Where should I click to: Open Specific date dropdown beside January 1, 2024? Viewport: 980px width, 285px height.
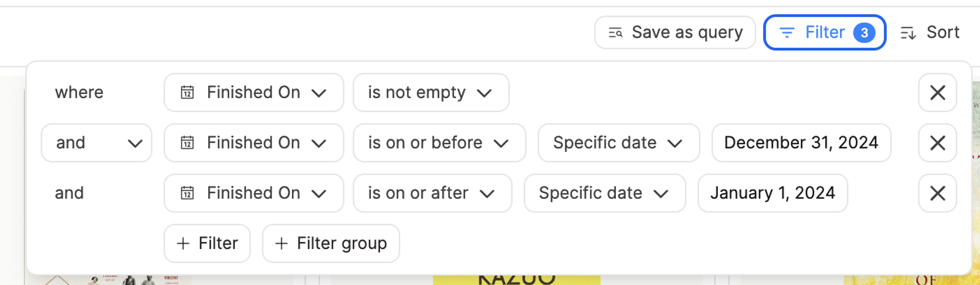pyautogui.click(x=605, y=193)
